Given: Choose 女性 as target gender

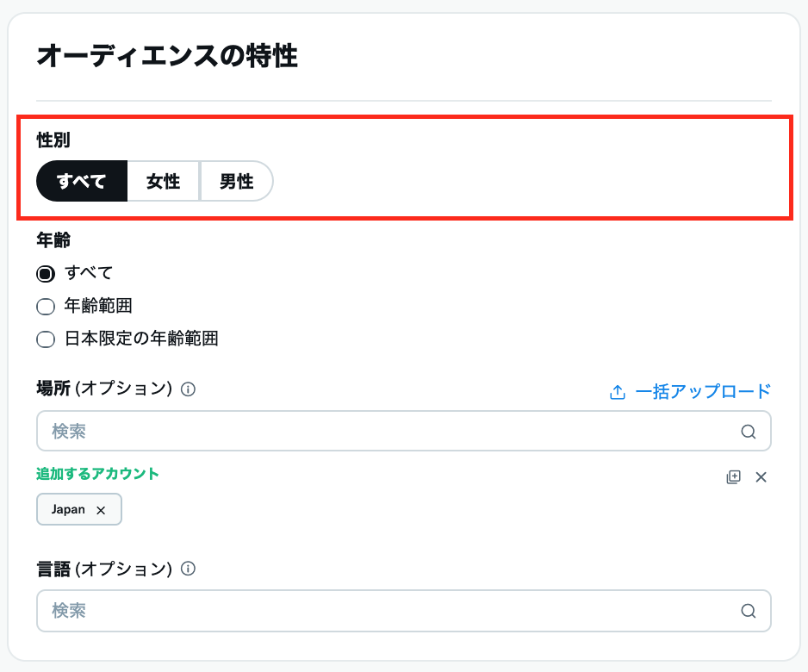Looking at the screenshot, I should (x=163, y=181).
